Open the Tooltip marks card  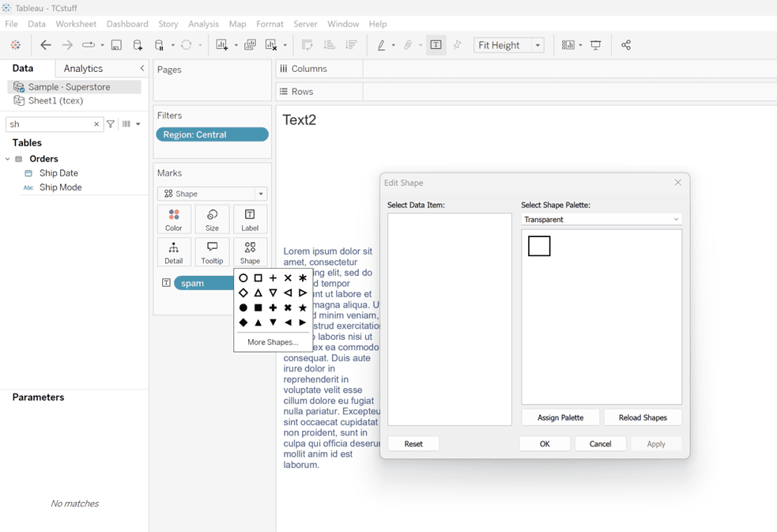pyautogui.click(x=212, y=252)
